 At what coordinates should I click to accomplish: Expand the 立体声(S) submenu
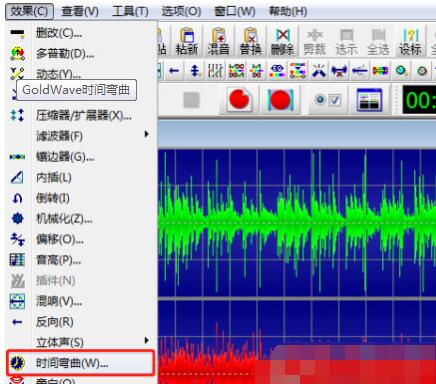tap(81, 342)
